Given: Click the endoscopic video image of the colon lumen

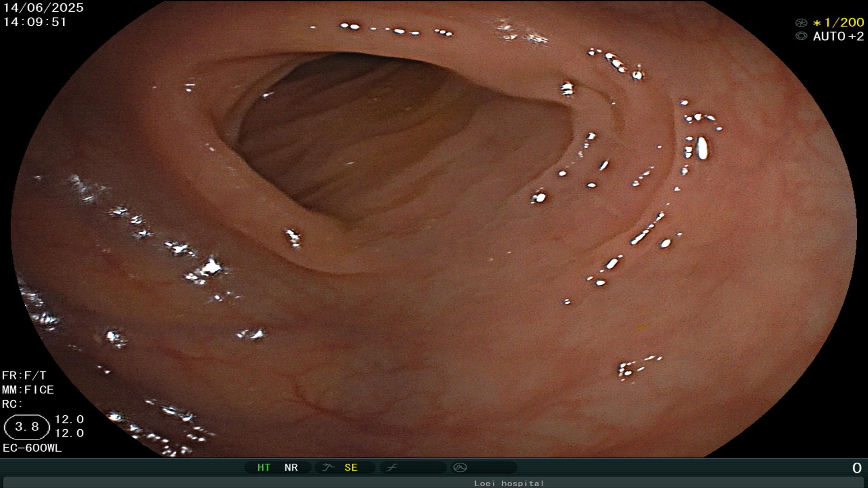Looking at the screenshot, I should click(434, 229).
